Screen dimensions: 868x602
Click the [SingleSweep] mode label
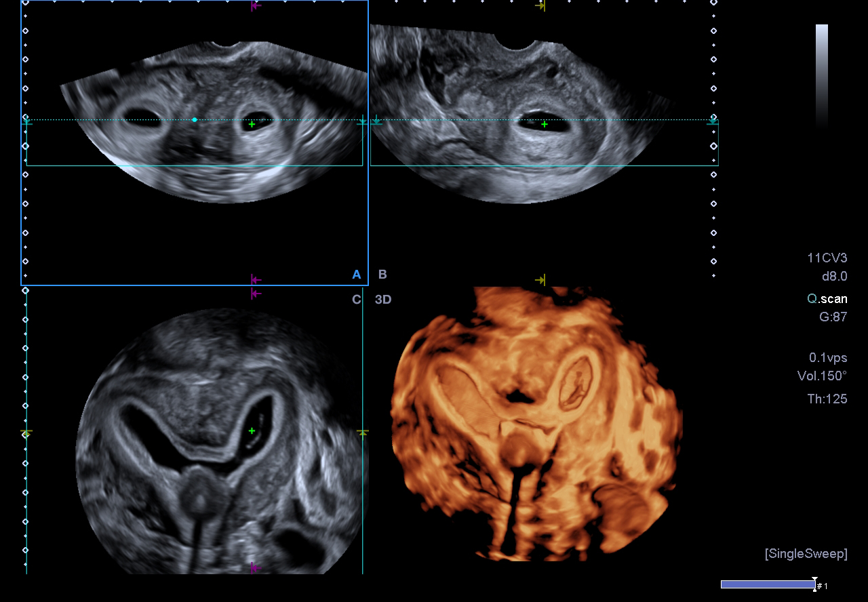806,554
